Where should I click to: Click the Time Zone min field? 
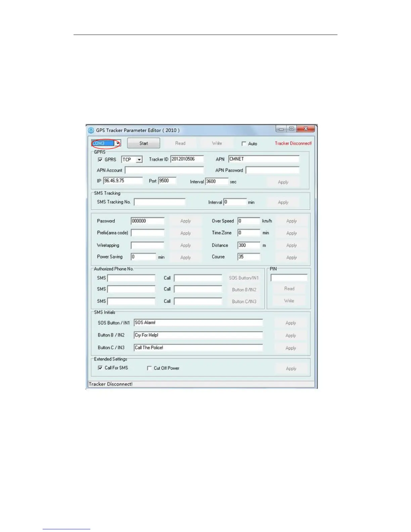[249, 233]
